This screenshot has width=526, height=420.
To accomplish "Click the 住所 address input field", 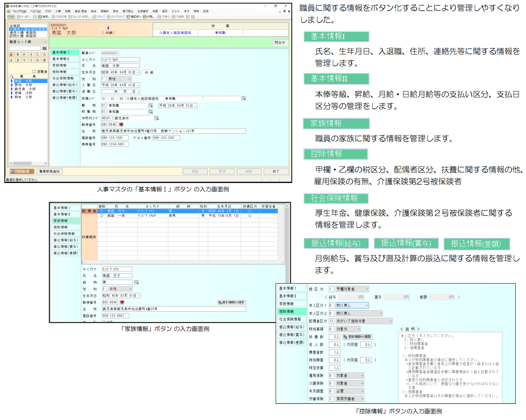I will 173,131.
